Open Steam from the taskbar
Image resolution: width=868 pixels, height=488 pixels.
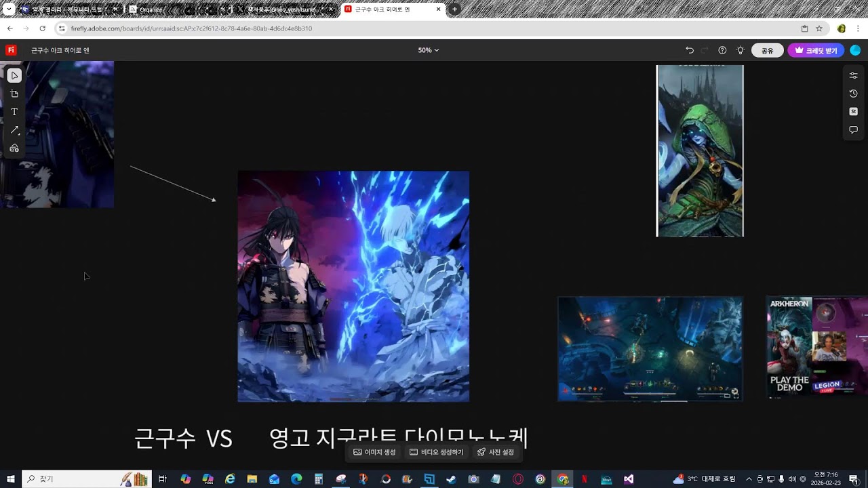click(451, 479)
